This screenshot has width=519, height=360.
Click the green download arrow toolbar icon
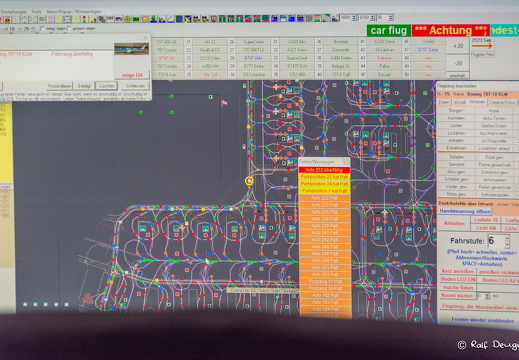coord(153,19)
